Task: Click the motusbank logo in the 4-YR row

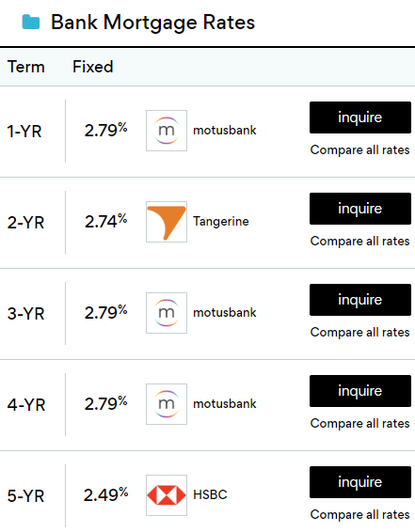Action: pos(167,404)
